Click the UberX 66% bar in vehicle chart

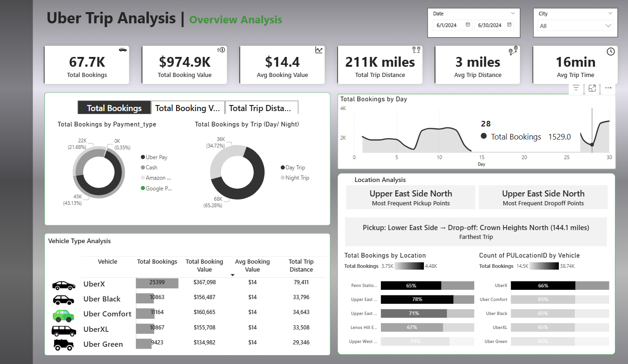tap(542, 286)
